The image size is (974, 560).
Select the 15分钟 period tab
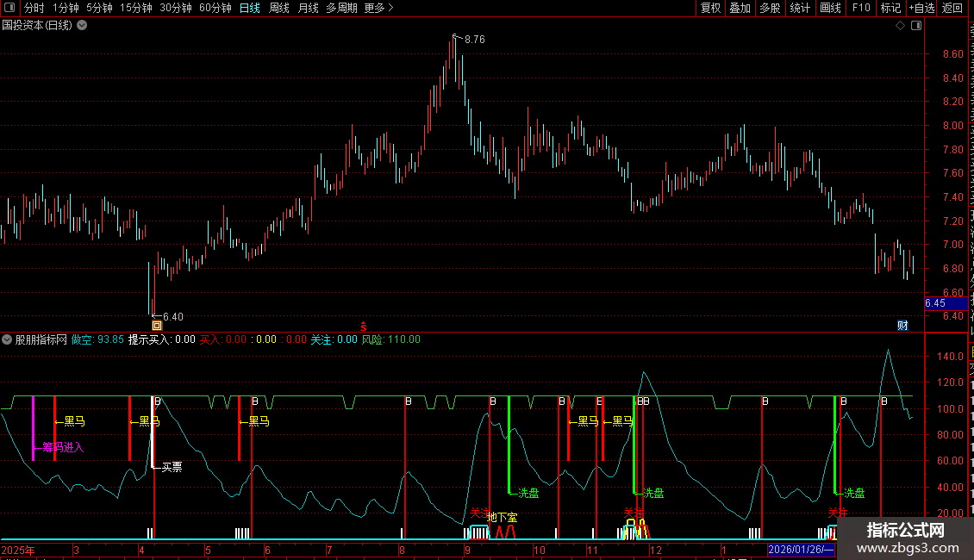(136, 8)
